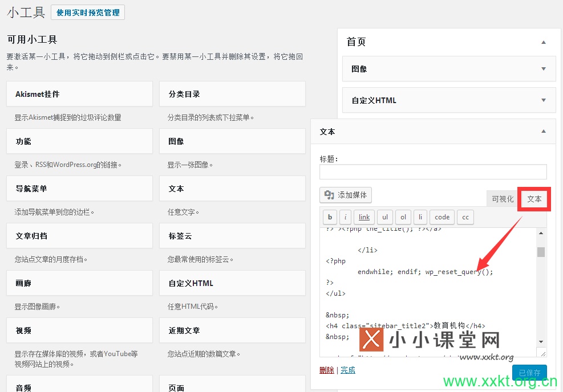Click the 小工具 page title

click(x=26, y=13)
